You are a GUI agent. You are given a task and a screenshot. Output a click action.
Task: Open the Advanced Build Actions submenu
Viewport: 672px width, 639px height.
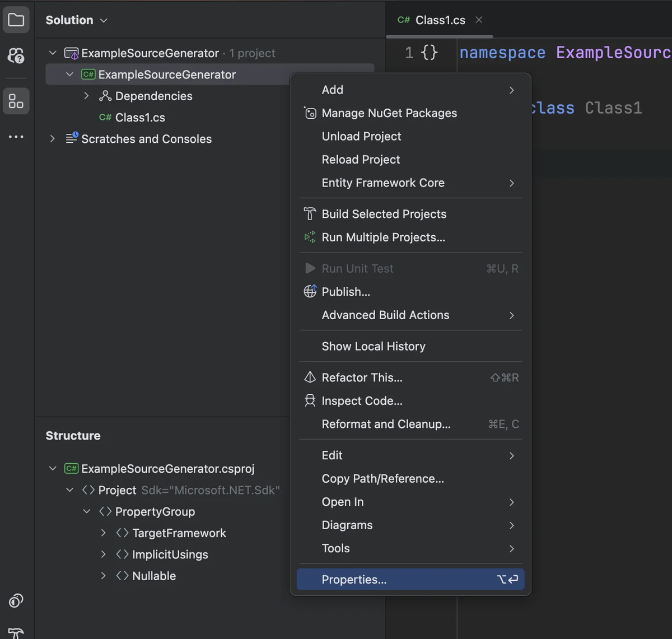(410, 315)
